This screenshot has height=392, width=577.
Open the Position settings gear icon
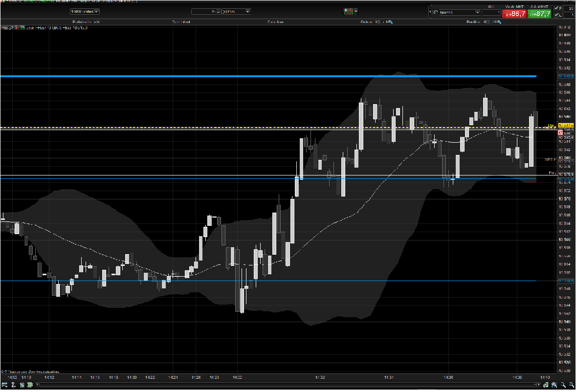tap(499, 22)
